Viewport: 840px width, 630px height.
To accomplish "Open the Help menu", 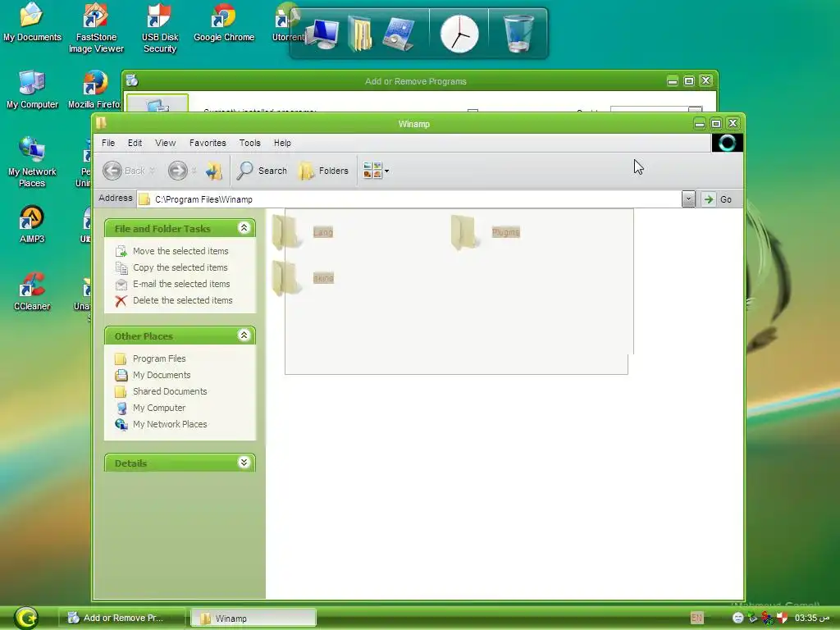I will [x=282, y=143].
